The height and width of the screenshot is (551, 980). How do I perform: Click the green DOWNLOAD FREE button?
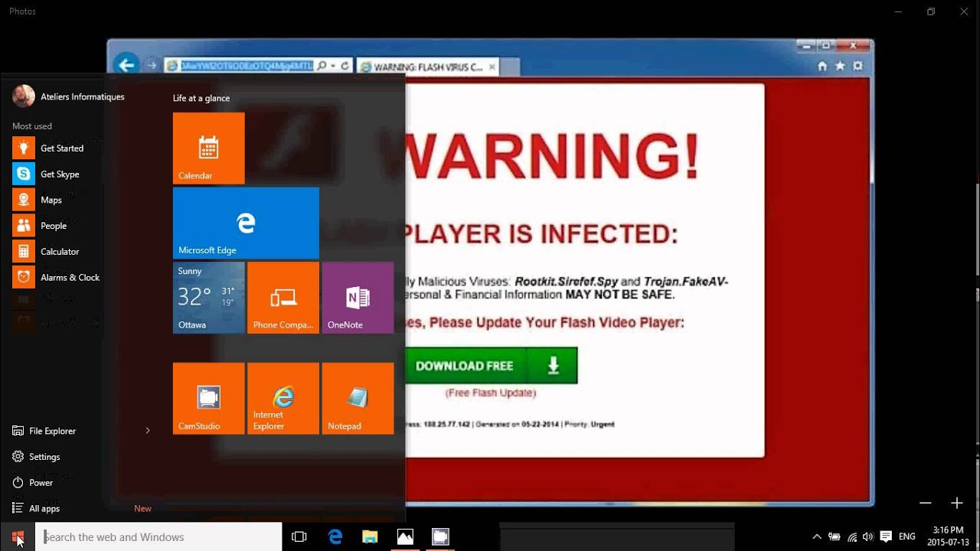(x=491, y=366)
